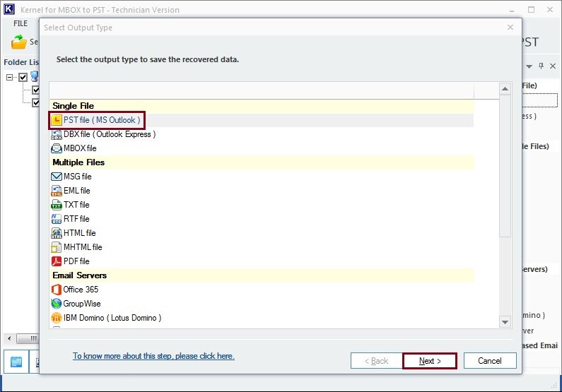Image resolution: width=562 pixels, height=392 pixels.
Task: Choose "GroupWise" text
Action: click(82, 304)
